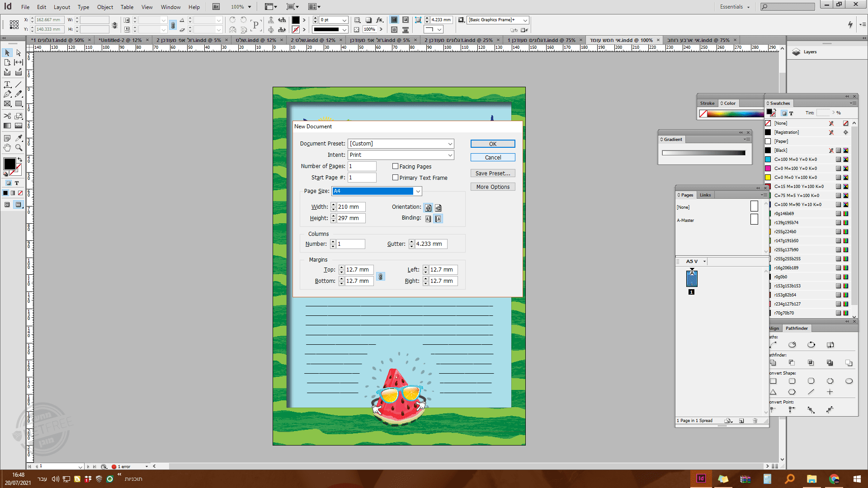Image resolution: width=868 pixels, height=488 pixels.
Task: Select the Eyedropper tool
Action: point(19,138)
